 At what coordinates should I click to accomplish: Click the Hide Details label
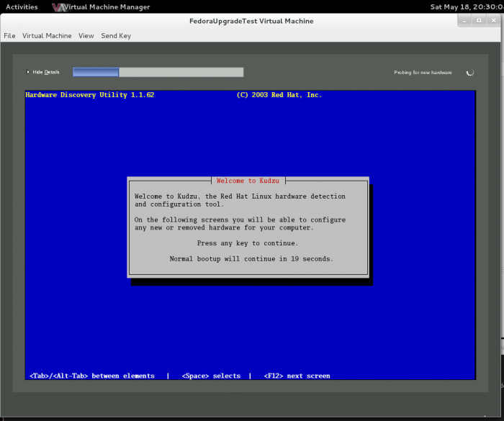tap(46, 72)
